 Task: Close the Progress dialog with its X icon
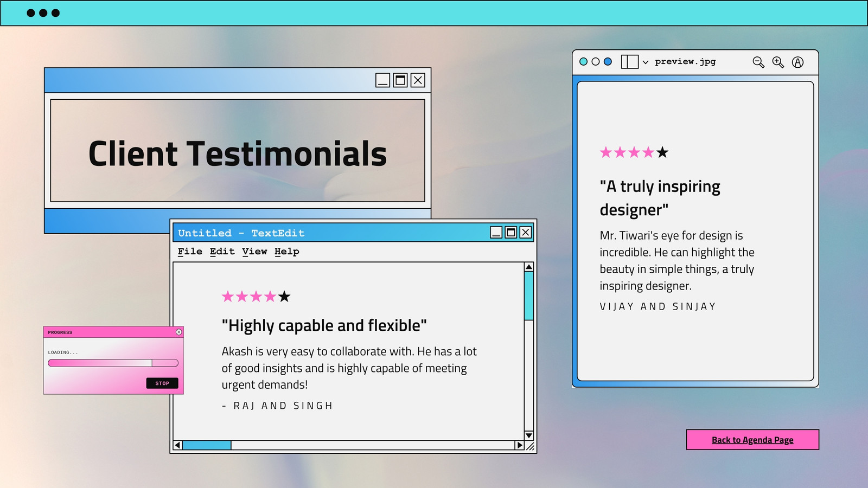179,332
